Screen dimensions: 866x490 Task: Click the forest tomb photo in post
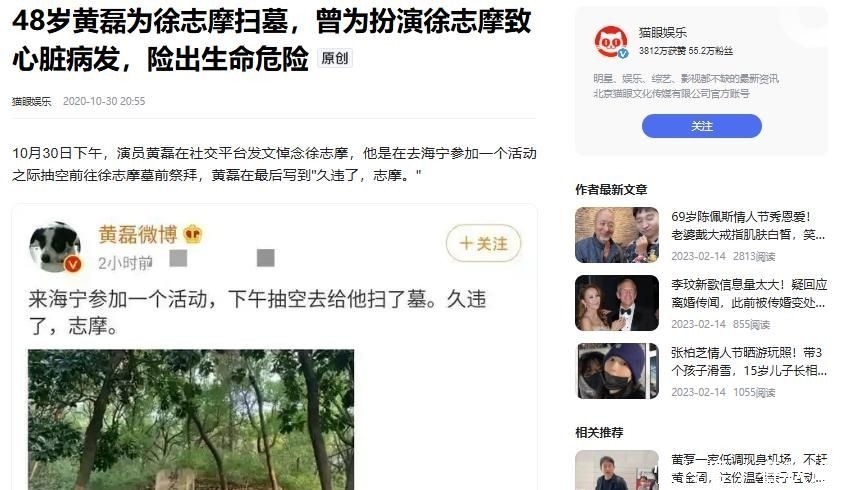point(191,419)
